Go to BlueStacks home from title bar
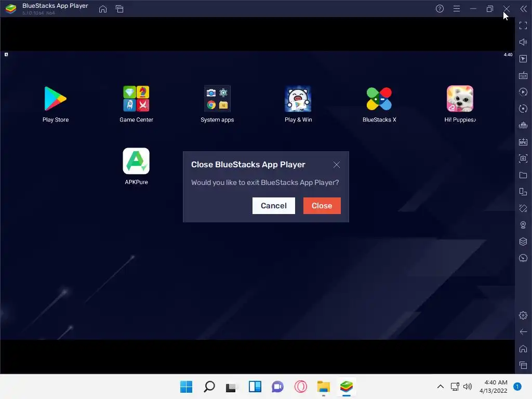This screenshot has width=532, height=399. tap(102, 9)
